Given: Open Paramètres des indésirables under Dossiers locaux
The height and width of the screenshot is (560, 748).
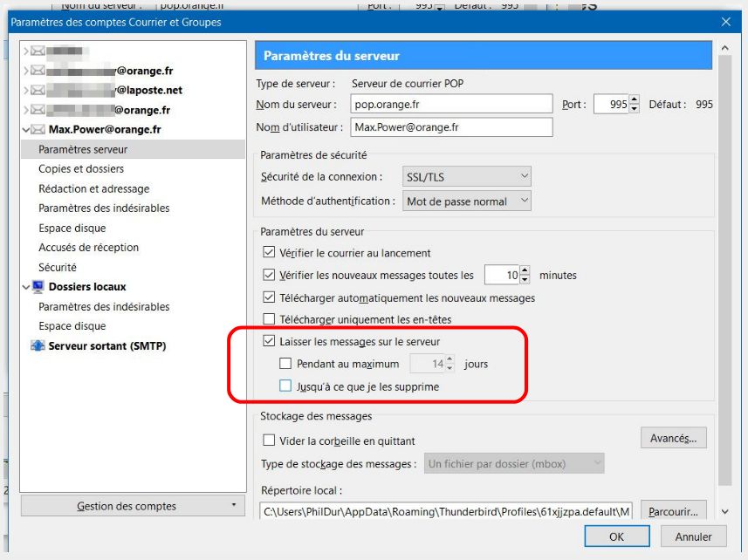Looking at the screenshot, I should (x=104, y=306).
